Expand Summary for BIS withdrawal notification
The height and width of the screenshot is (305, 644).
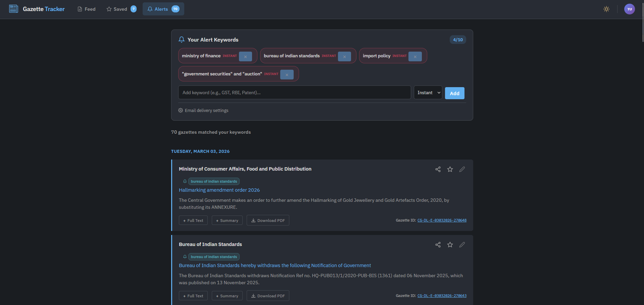coord(227,296)
